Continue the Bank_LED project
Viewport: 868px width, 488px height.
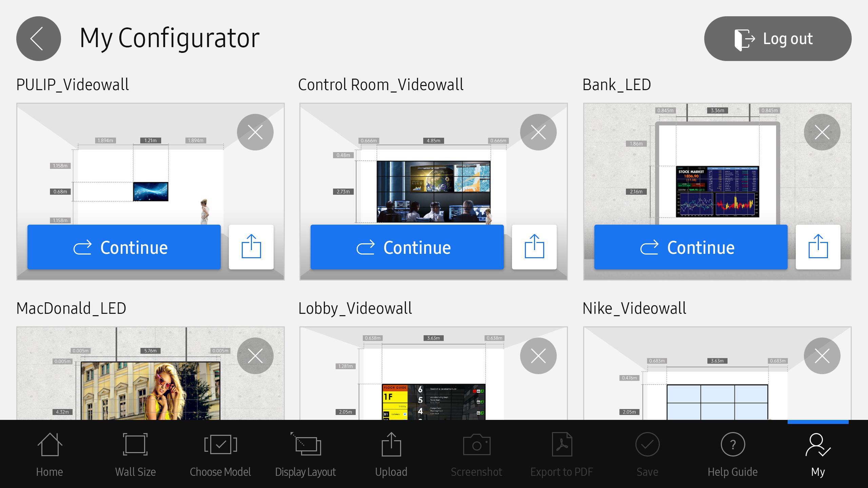(x=691, y=247)
